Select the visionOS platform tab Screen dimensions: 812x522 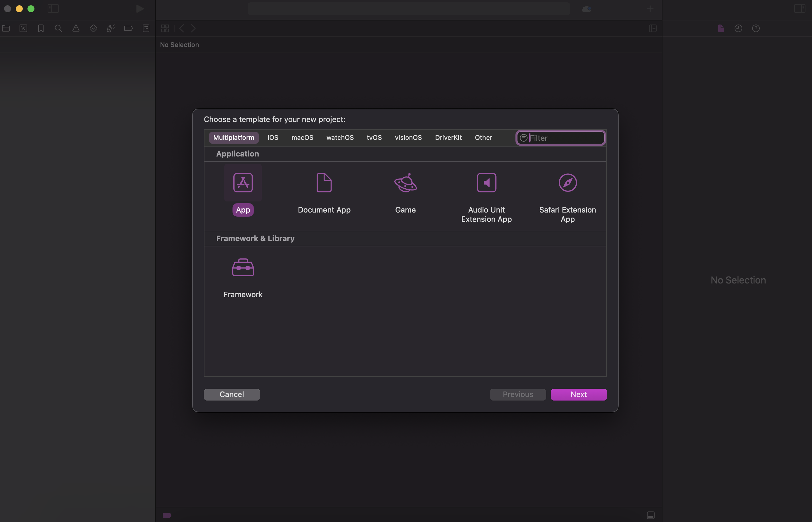pyautogui.click(x=408, y=137)
